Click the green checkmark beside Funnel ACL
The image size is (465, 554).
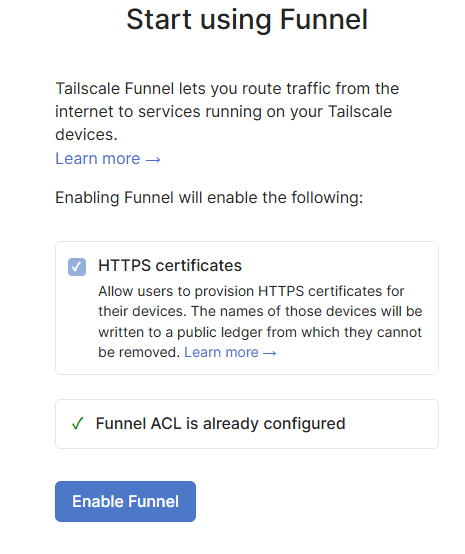click(77, 423)
